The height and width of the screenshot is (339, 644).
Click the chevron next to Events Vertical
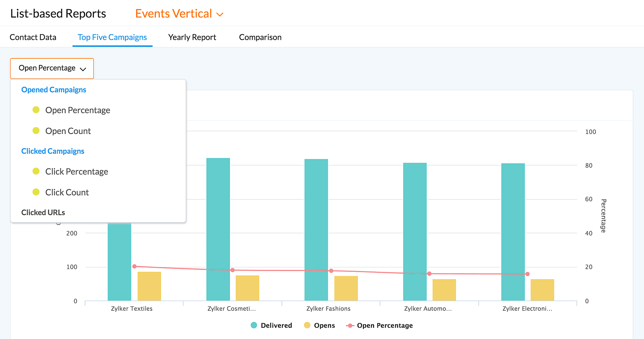coord(220,15)
